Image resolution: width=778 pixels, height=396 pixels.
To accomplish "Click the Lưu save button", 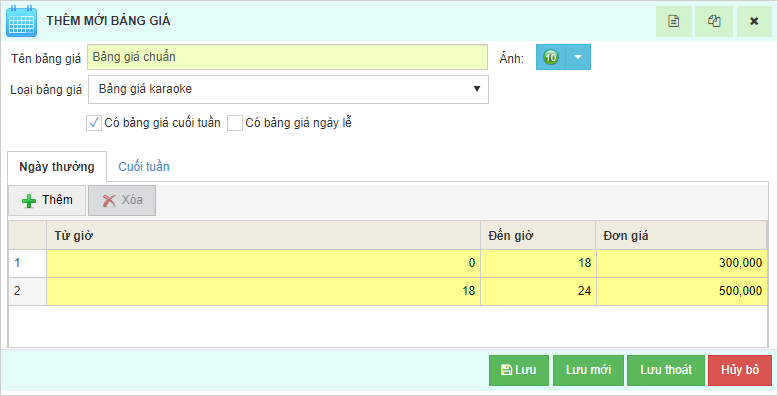I will [x=519, y=370].
